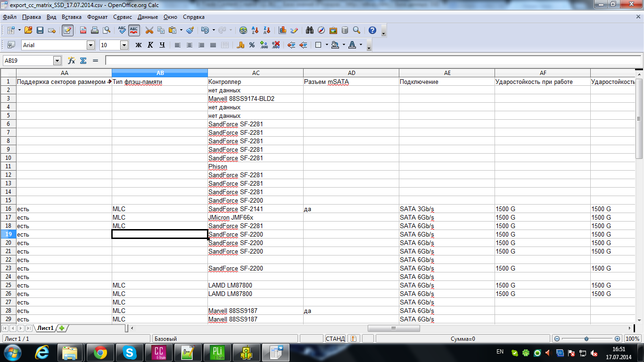
Task: Send document as e-mail icon
Action: [52, 30]
